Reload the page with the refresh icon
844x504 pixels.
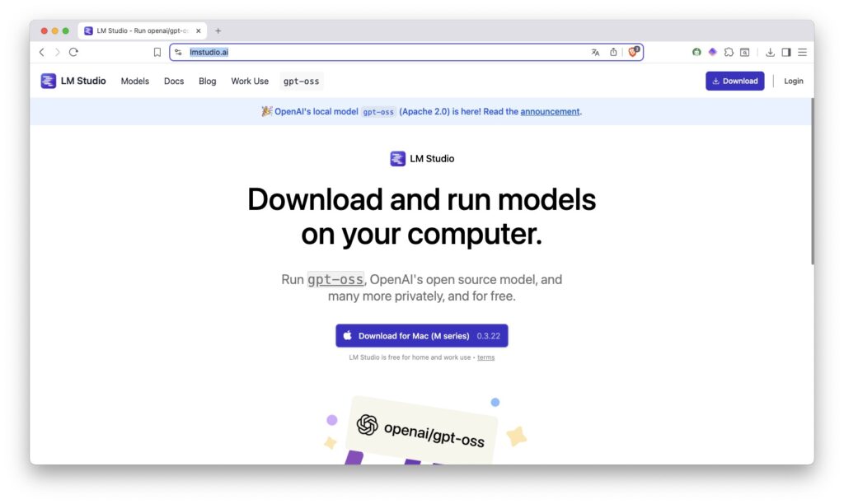pos(73,52)
